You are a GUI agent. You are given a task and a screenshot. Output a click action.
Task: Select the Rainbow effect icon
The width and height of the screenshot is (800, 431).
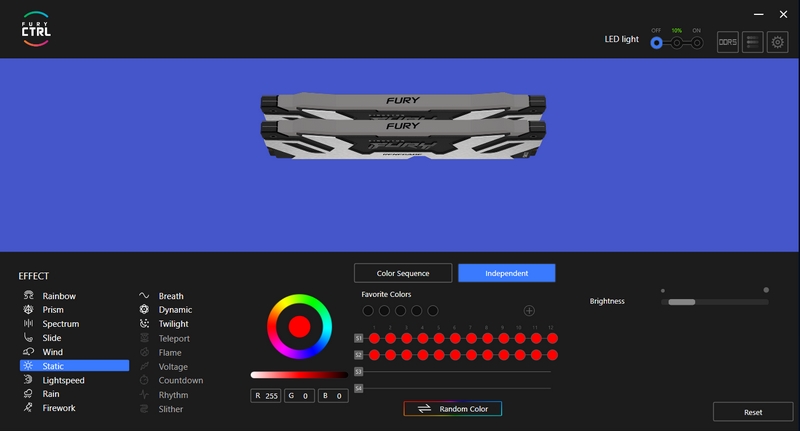point(29,295)
